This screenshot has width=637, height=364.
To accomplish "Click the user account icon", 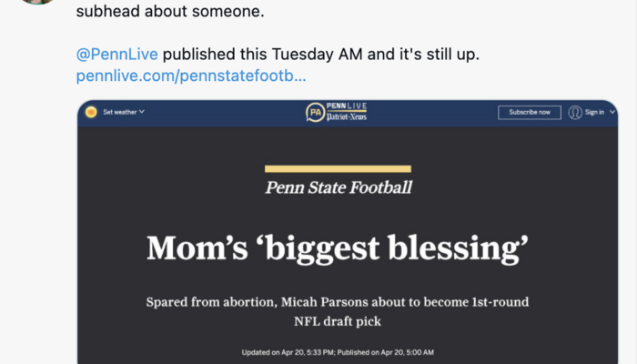I will coord(575,112).
